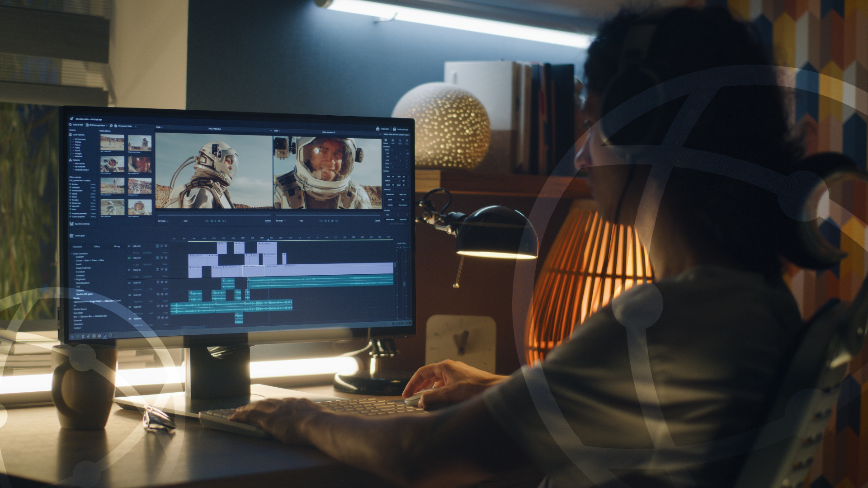Click the Motion detect button
Image resolution: width=868 pixels, height=488 pixels.
tap(390, 220)
